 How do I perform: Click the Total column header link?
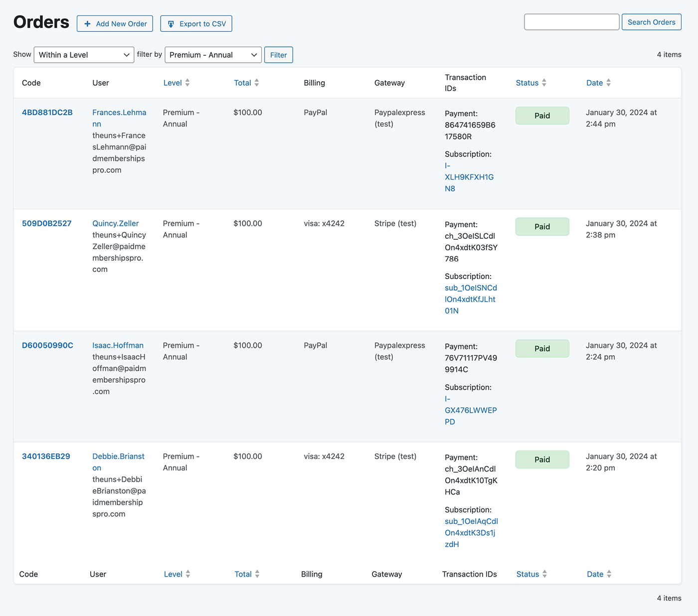pos(243,82)
